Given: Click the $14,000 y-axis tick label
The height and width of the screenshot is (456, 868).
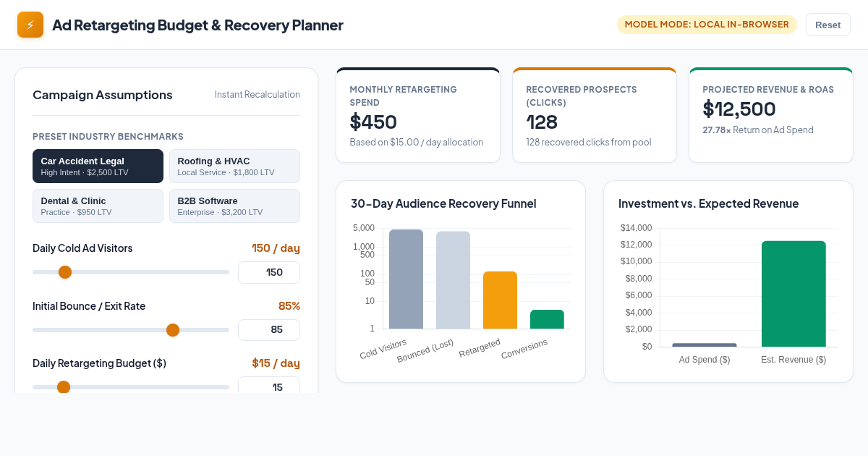Looking at the screenshot, I should tap(637, 228).
